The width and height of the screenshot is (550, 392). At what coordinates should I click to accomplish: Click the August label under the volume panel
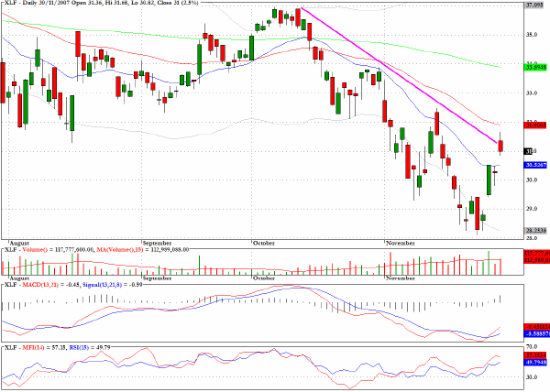19,278
